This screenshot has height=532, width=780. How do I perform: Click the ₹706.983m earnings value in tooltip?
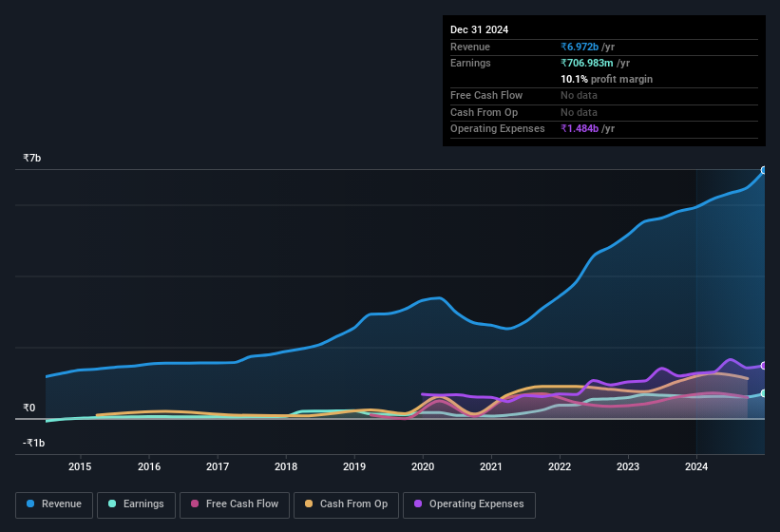586,63
